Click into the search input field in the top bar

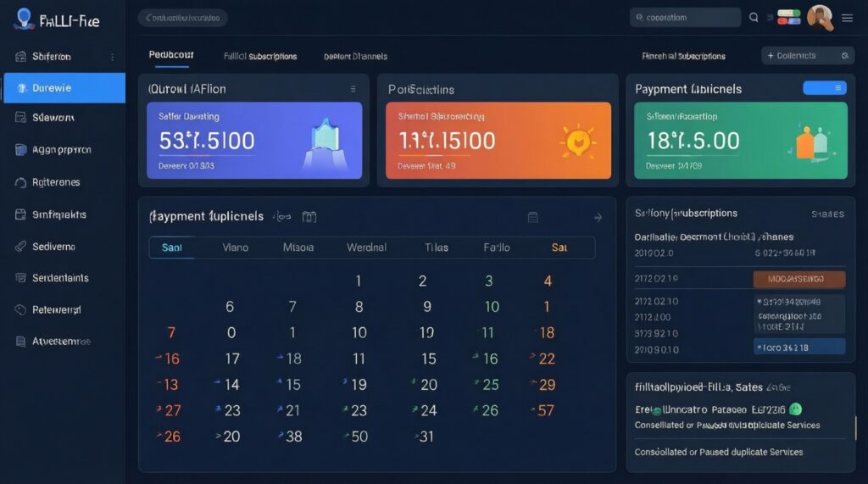click(685, 17)
